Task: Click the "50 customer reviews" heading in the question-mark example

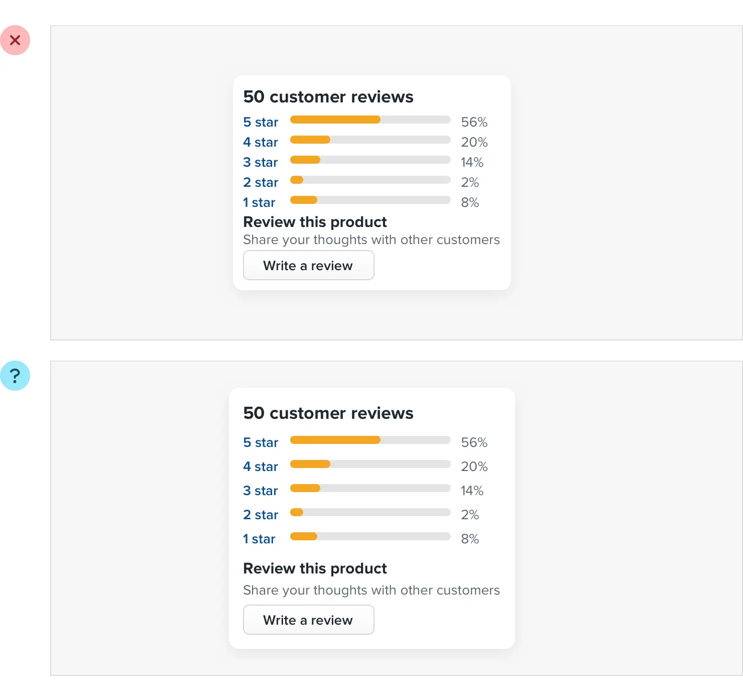Action: coord(328,413)
